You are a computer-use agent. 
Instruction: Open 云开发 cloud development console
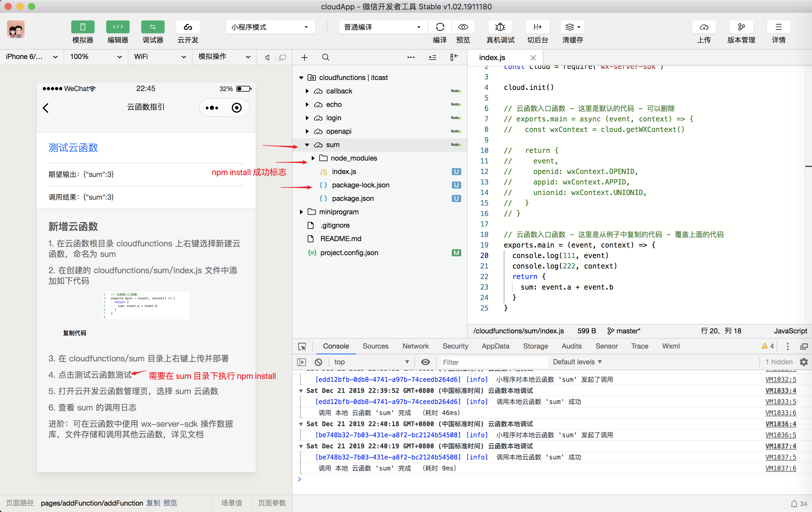click(x=188, y=27)
